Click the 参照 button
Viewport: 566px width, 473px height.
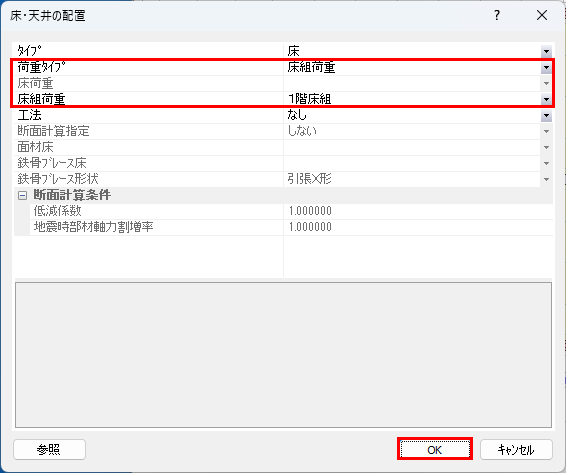click(x=49, y=450)
